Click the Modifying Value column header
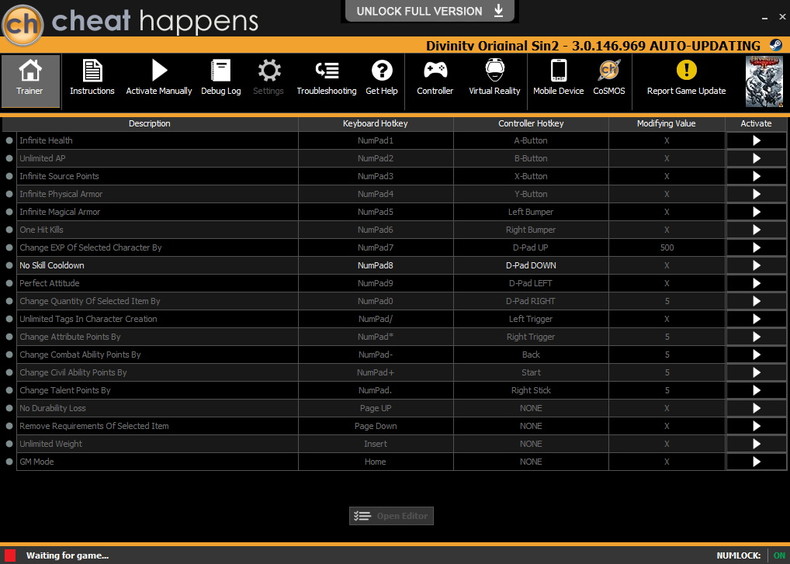790x564 pixels. [x=667, y=123]
